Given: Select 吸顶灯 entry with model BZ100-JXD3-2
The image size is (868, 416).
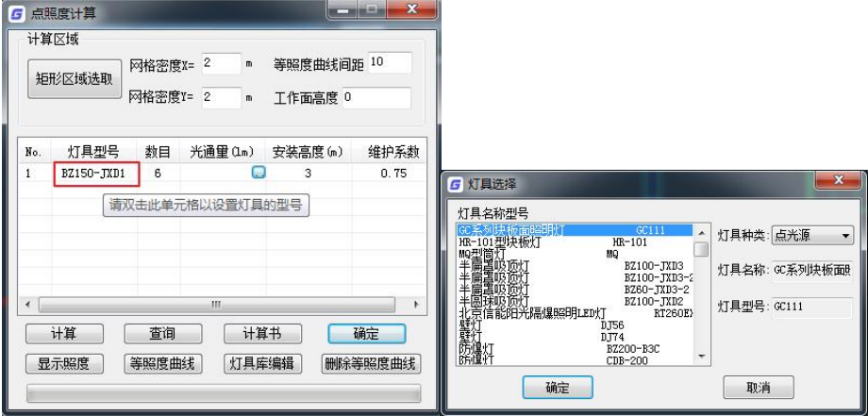Looking at the screenshot, I should pos(576,277).
